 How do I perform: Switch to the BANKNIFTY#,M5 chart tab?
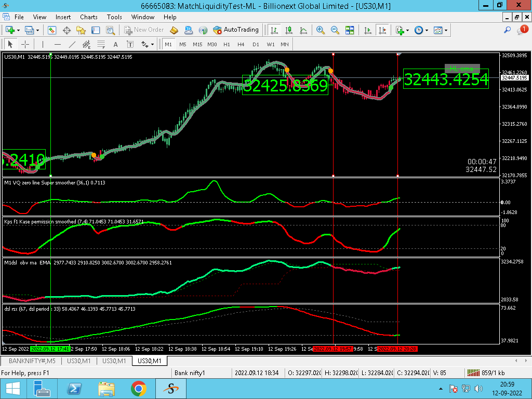pyautogui.click(x=32, y=361)
